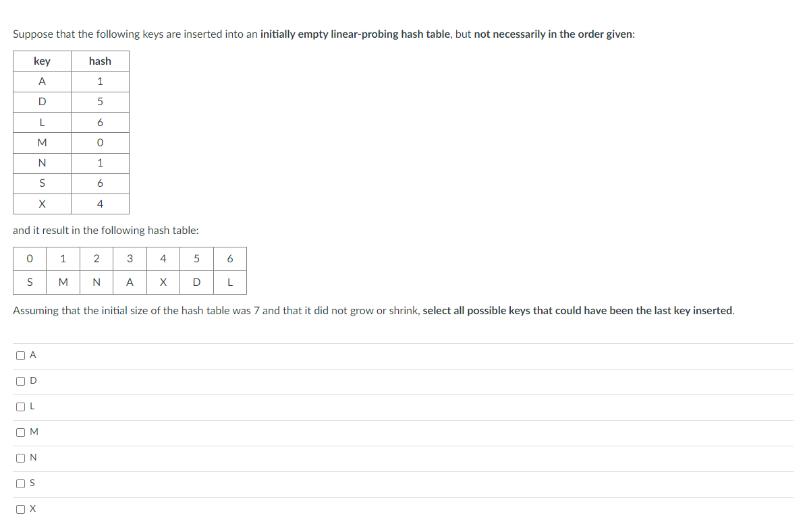Check the checkbox for option X
The image size is (803, 532).
pos(20,508)
